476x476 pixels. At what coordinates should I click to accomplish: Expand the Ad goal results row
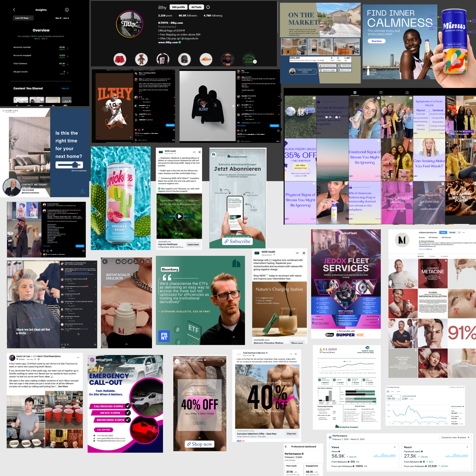coord(41,72)
